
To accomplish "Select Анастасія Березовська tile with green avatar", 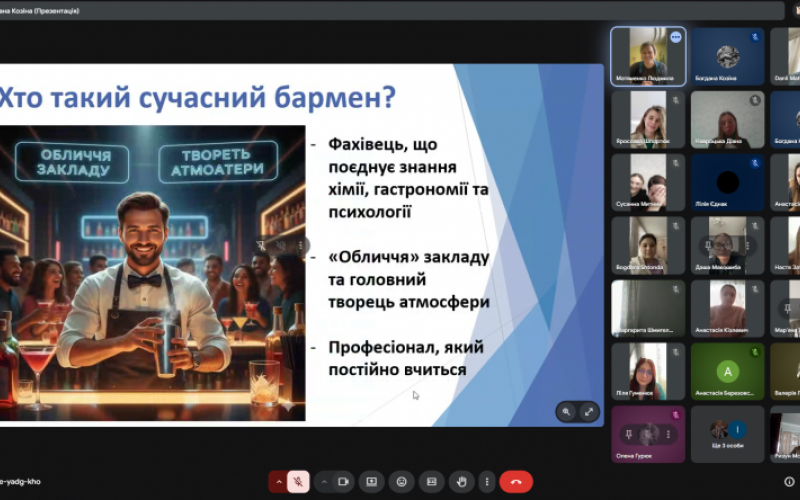I will pos(727,372).
